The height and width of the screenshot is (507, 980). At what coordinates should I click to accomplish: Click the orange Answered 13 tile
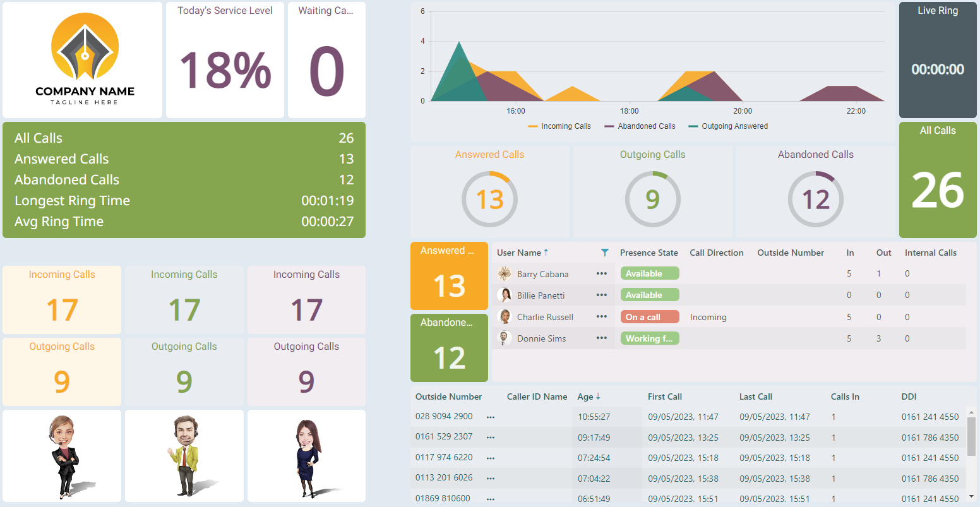coord(449,276)
